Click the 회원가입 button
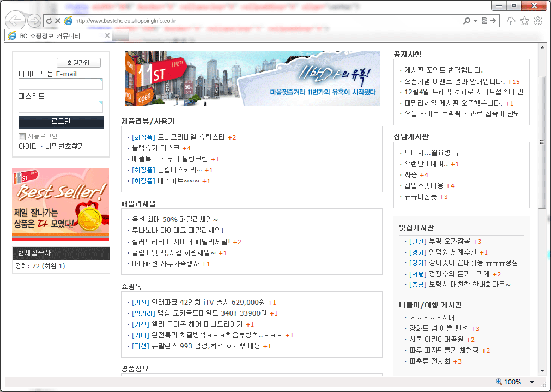551x392 pixels. pos(78,63)
